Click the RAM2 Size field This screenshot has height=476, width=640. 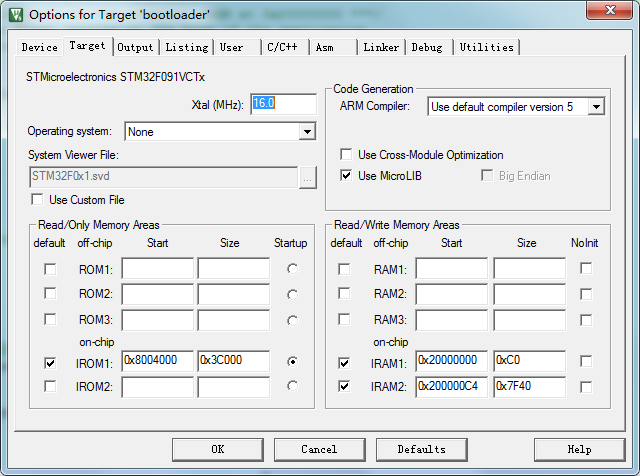click(x=530, y=294)
